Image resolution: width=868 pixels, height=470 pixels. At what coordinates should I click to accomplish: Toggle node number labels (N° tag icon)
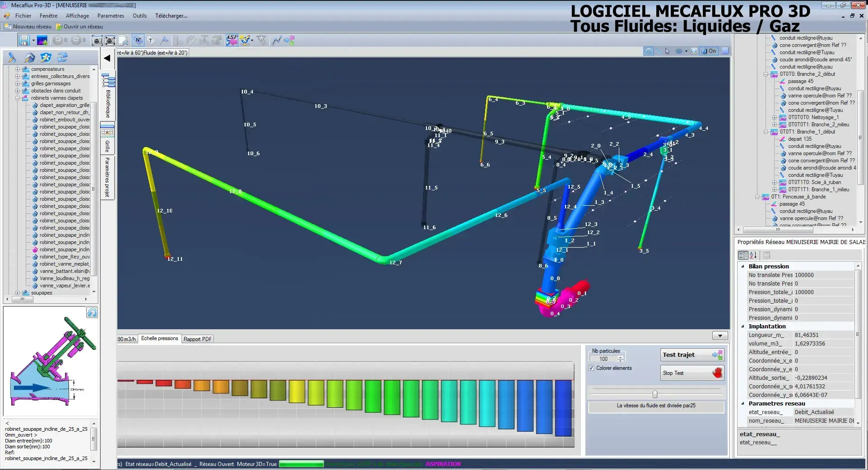pos(138,41)
